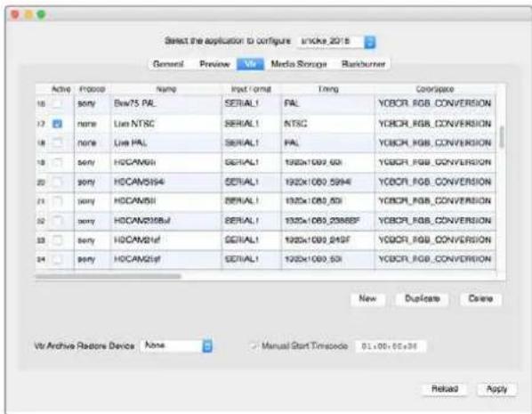Image resolution: width=532 pixels, height=414 pixels.
Task: Click the New button
Action: [x=367, y=299]
